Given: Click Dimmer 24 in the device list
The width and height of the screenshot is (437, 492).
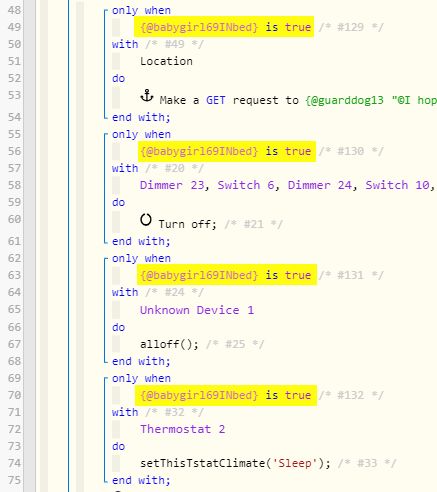Looking at the screenshot, I should point(320,185).
